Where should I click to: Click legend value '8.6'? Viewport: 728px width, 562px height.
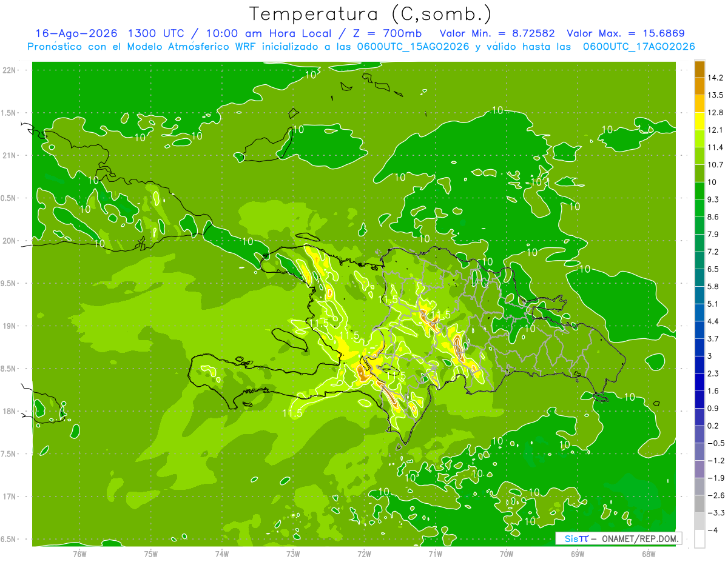[713, 217]
